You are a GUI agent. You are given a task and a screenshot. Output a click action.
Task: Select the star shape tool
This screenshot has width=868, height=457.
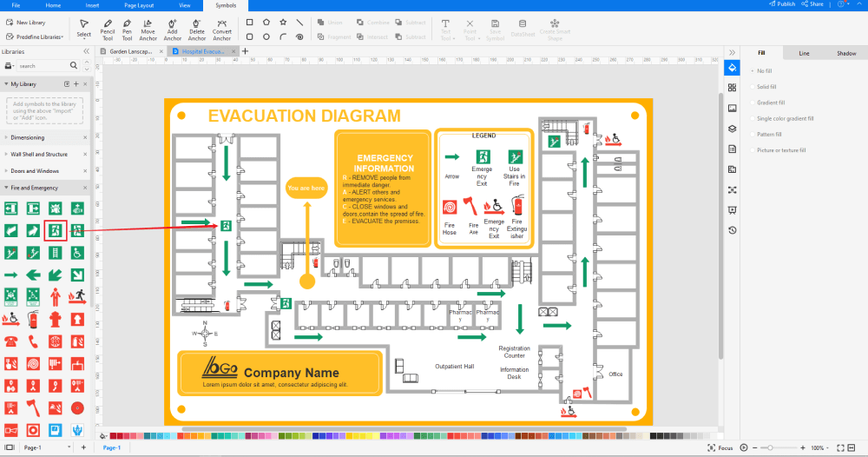pyautogui.click(x=283, y=23)
